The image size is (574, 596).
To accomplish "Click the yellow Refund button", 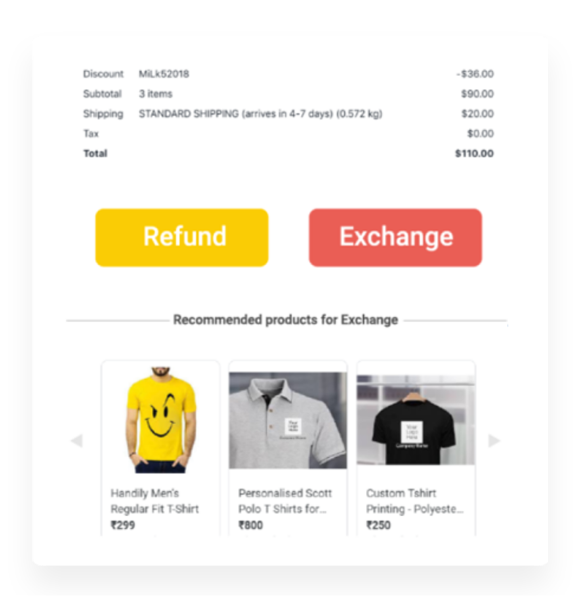I will (x=182, y=237).
